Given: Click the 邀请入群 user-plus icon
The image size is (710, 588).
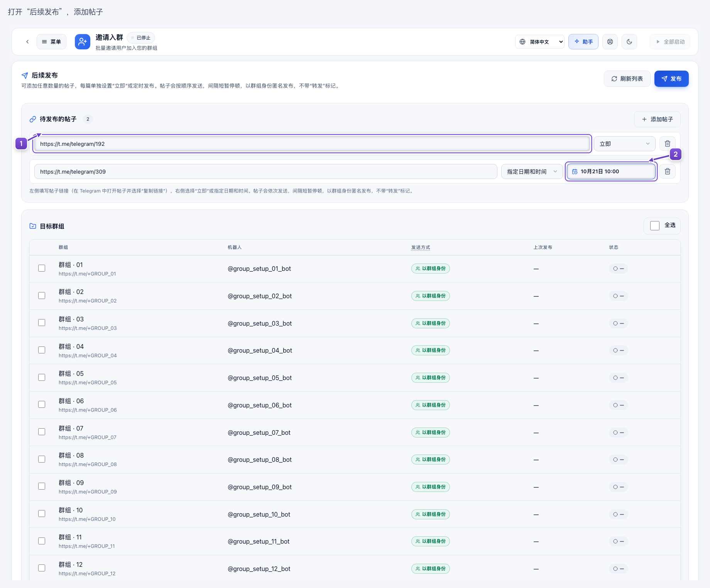Looking at the screenshot, I should [82, 42].
